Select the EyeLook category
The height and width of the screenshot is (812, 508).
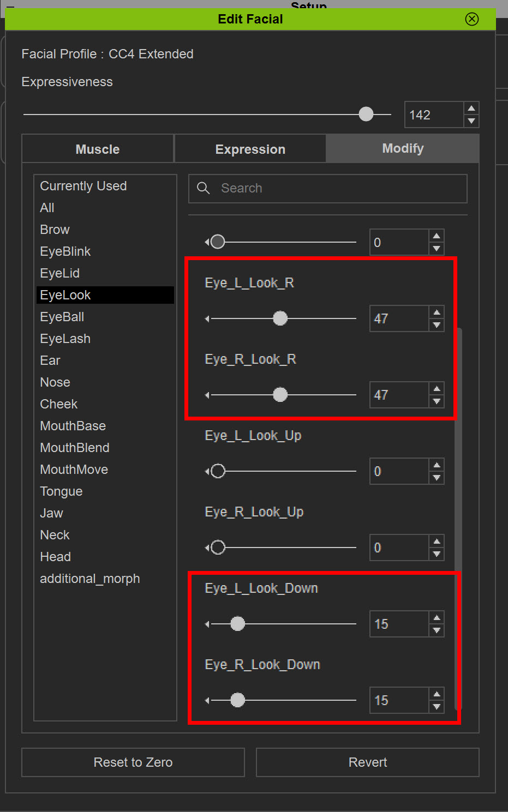pos(105,295)
